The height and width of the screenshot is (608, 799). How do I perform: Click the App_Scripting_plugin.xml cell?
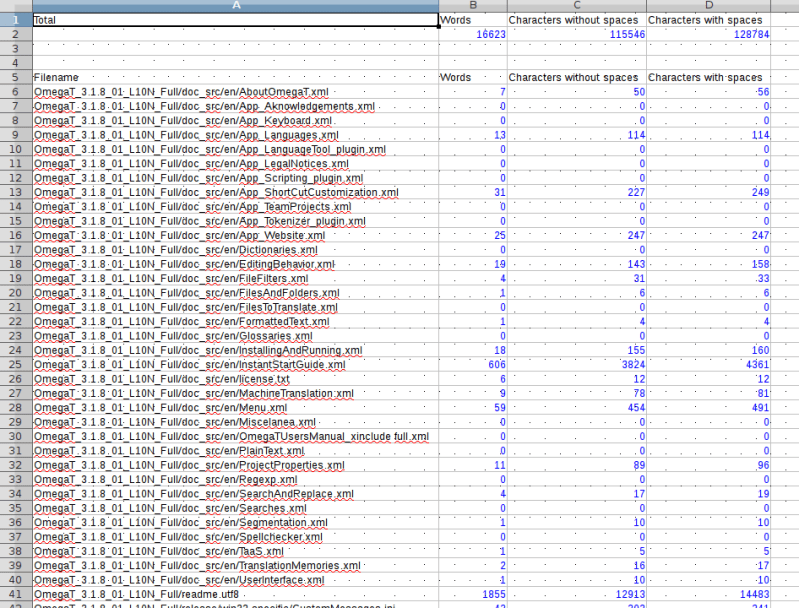(x=235, y=178)
